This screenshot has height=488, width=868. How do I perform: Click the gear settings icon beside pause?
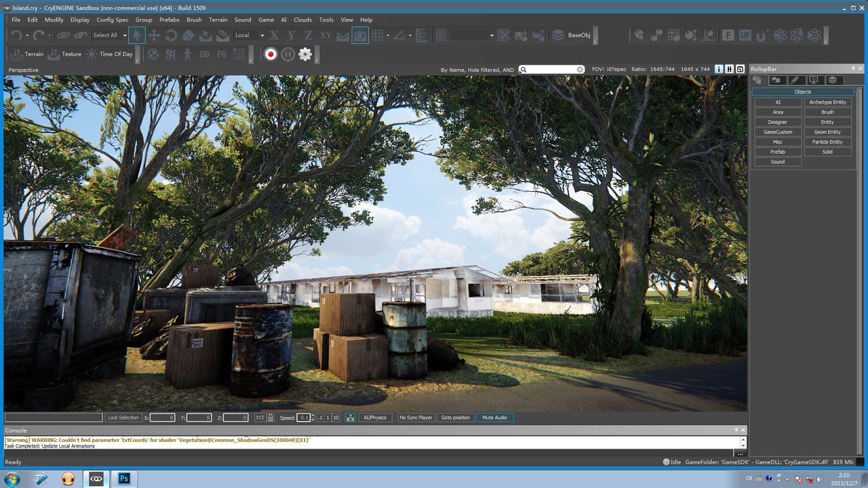pos(305,54)
